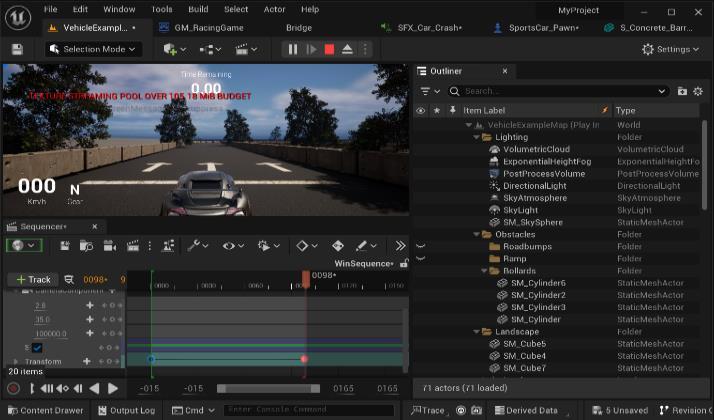Click the visibility eye column header
This screenshot has width=714, height=420.
point(421,110)
